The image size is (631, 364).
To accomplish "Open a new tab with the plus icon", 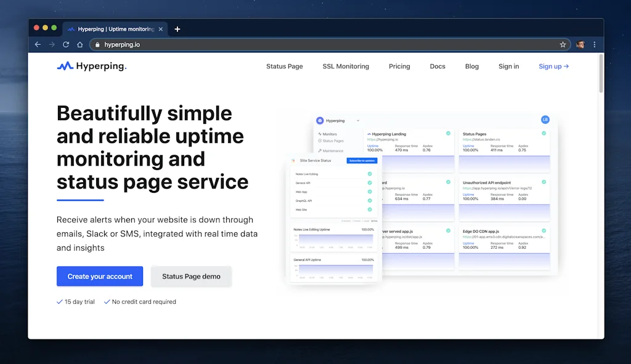I will [177, 29].
